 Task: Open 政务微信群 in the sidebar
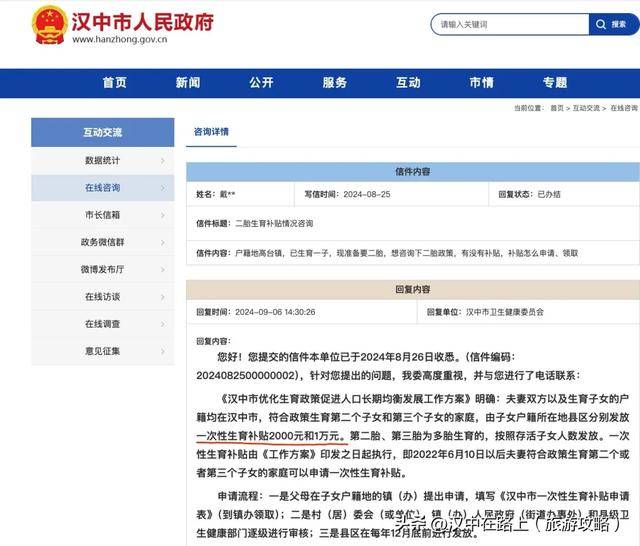click(102, 242)
